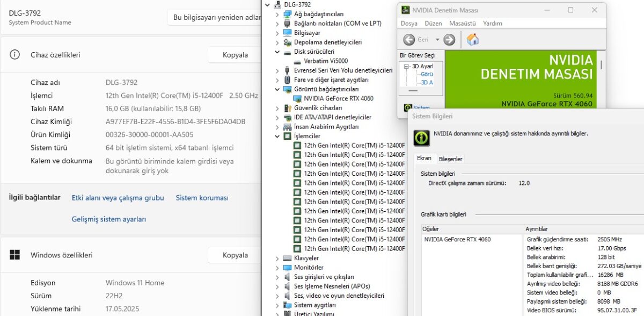Click the Monitörler monitor icon
This screenshot has height=316, width=644.
288,267
